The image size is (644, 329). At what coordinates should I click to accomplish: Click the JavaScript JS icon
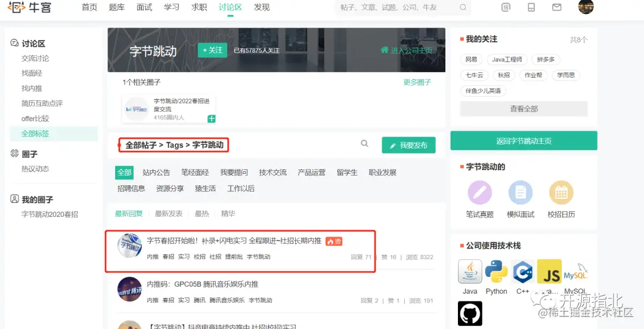(549, 272)
